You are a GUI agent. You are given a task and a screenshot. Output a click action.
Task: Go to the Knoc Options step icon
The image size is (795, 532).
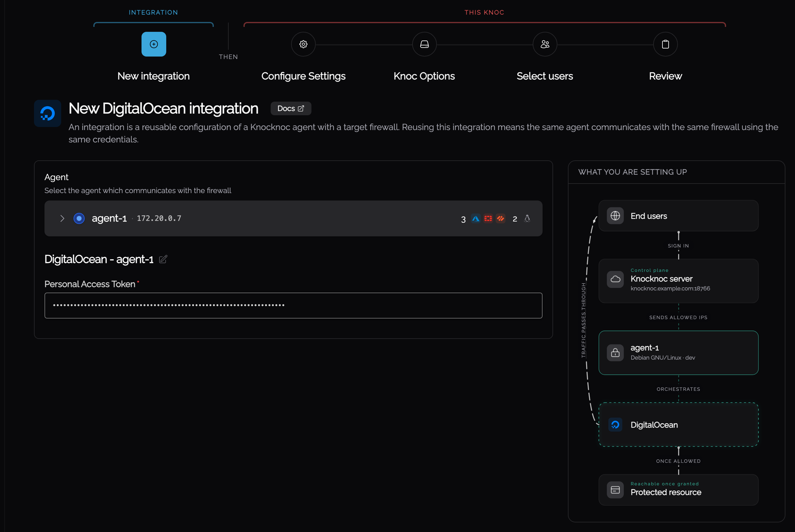click(424, 44)
